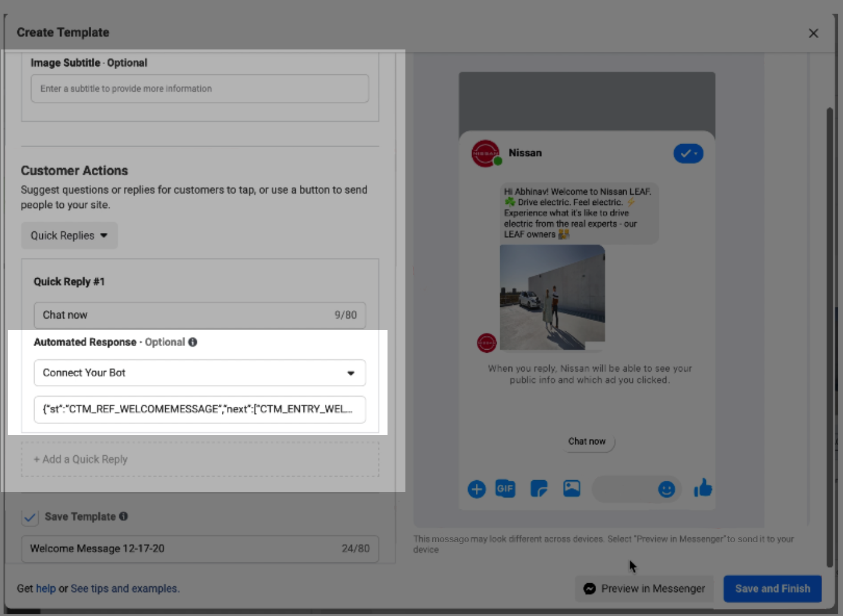Click the sticker icon in preview
Image resolution: width=843 pixels, height=616 pixels.
click(x=539, y=489)
